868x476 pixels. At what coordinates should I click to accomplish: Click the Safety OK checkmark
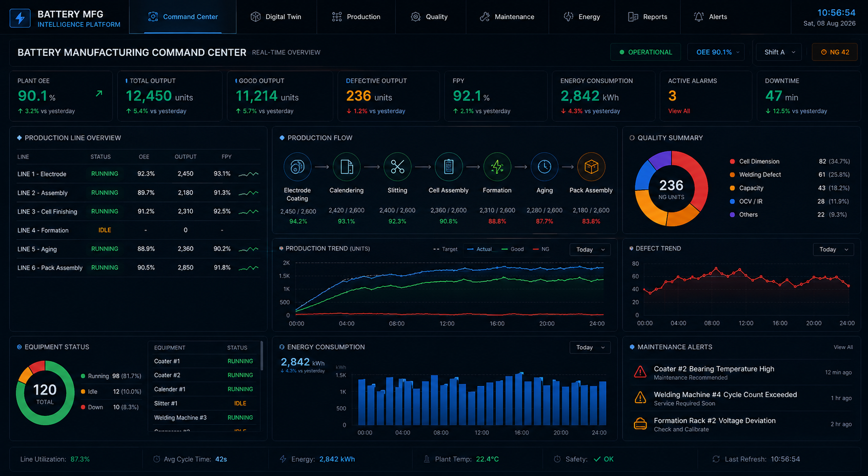click(597, 459)
